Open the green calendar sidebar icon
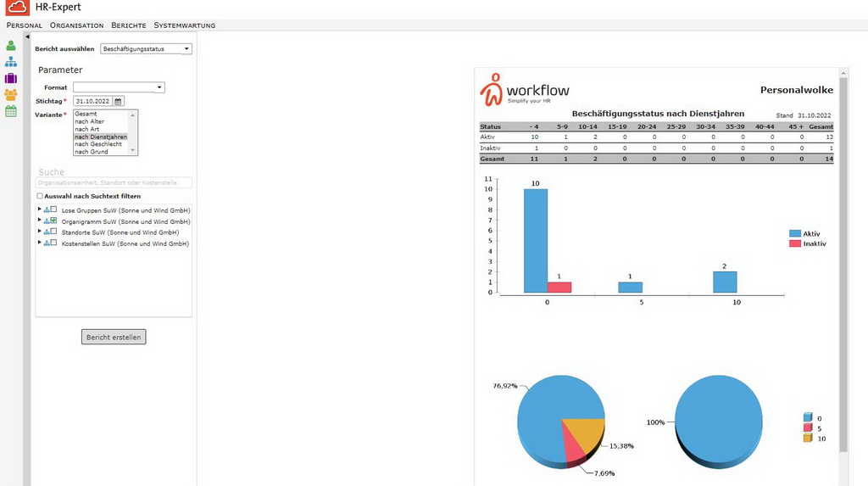The height and width of the screenshot is (486, 868). [10, 111]
